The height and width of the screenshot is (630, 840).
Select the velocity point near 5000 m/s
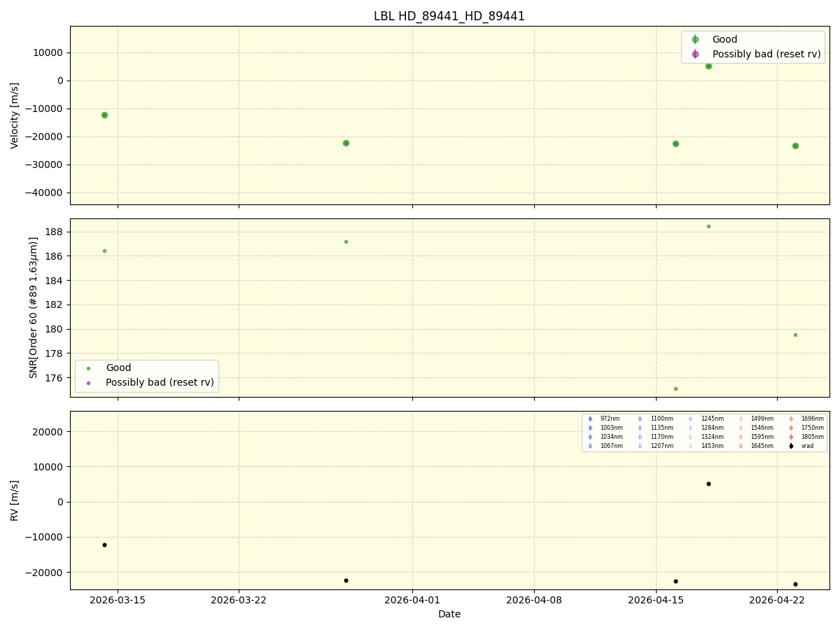[708, 66]
